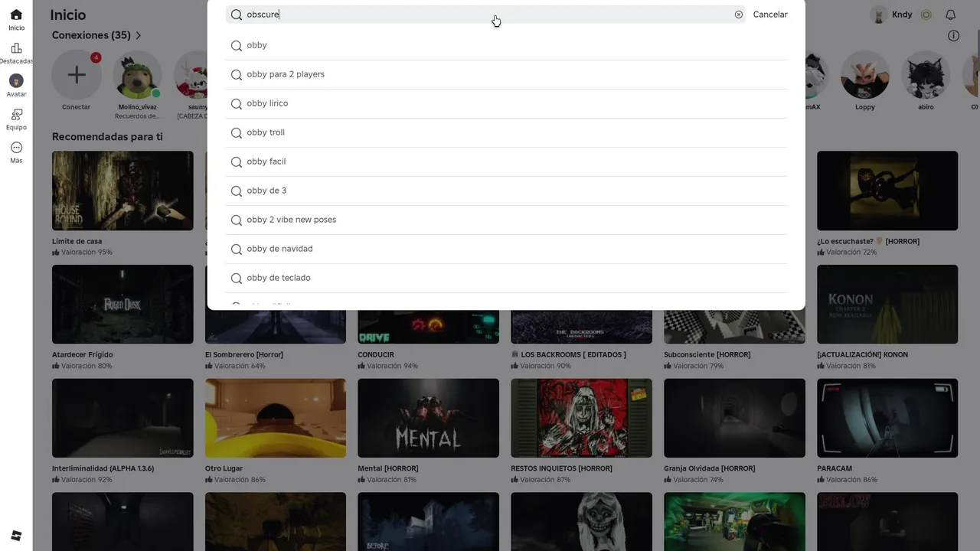Image resolution: width=980 pixels, height=551 pixels.
Task: Click the Conexiones (35) heading
Action: tap(91, 35)
